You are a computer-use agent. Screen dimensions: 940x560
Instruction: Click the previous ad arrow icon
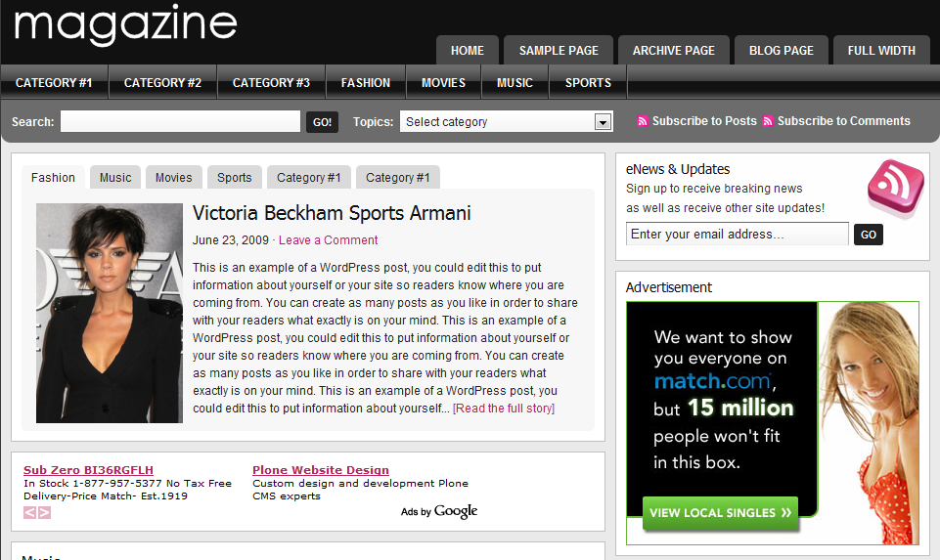click(x=30, y=513)
